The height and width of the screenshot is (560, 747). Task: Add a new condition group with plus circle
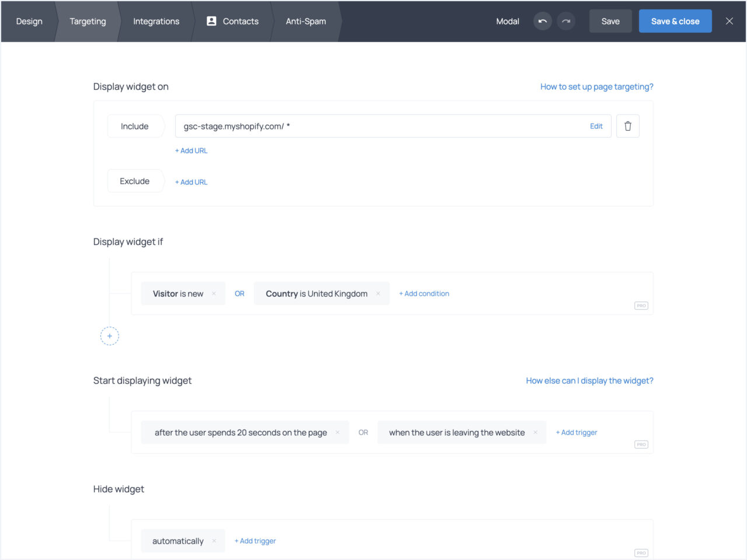[110, 336]
